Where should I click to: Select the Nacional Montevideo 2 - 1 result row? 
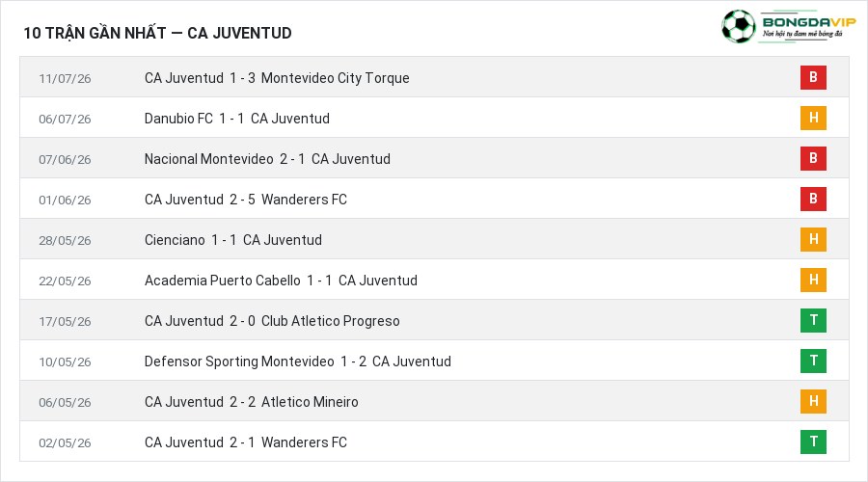[435, 158]
